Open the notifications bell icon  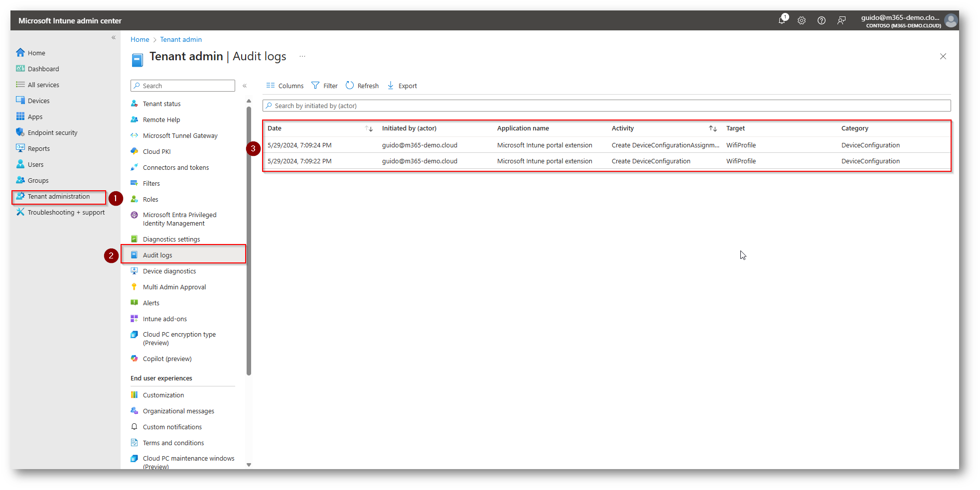click(x=782, y=20)
